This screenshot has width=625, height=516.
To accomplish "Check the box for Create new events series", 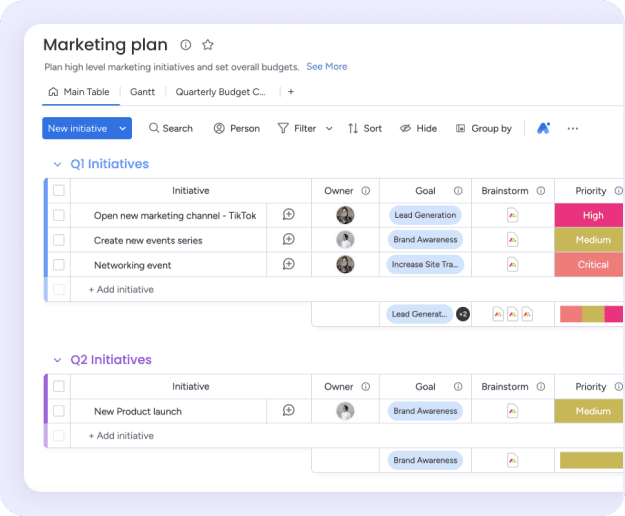I will click(x=59, y=240).
